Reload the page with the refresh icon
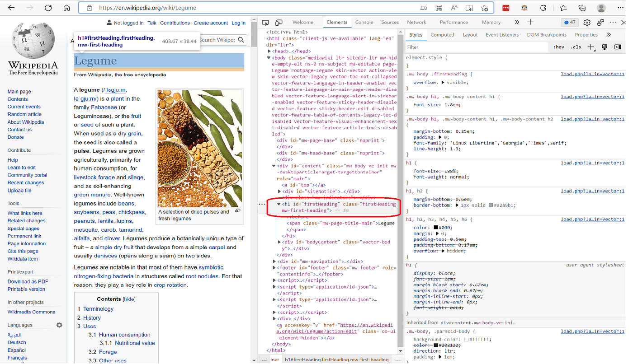This screenshot has width=633, height=364. [48, 8]
